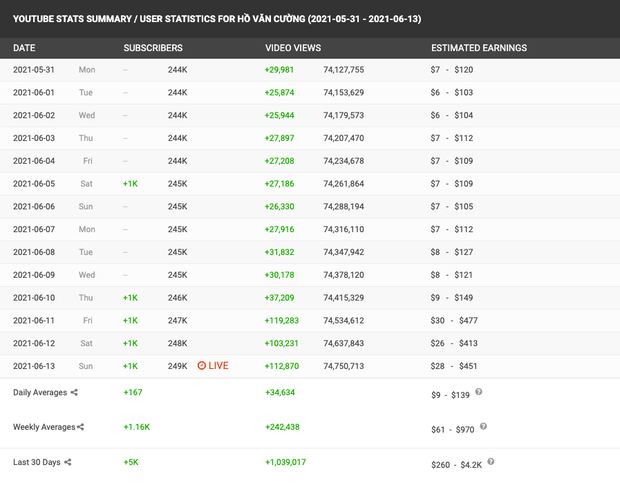Click the red LIVE clock icon

click(x=202, y=366)
